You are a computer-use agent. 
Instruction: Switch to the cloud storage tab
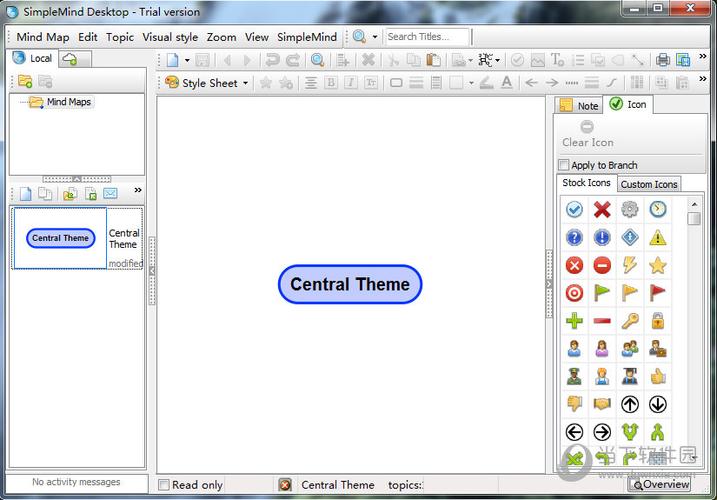[x=73, y=59]
